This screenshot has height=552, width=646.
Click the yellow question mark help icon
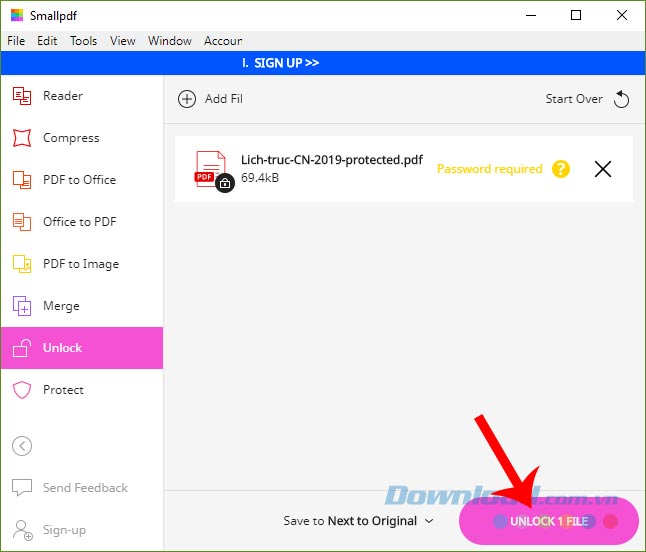pyautogui.click(x=561, y=169)
